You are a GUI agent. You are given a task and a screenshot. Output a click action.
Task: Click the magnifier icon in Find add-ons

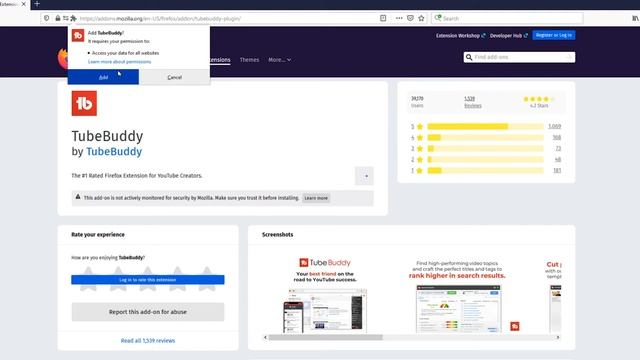pyautogui.click(x=469, y=57)
